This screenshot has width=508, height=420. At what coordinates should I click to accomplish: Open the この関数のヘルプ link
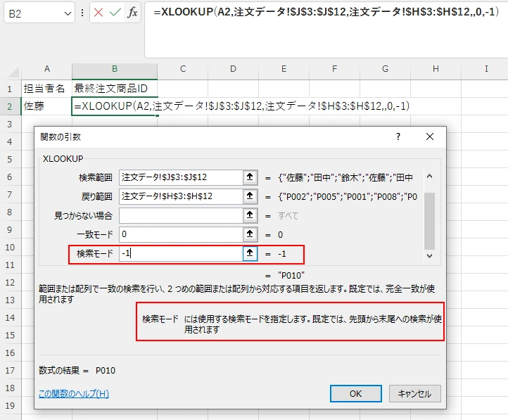[x=74, y=394]
